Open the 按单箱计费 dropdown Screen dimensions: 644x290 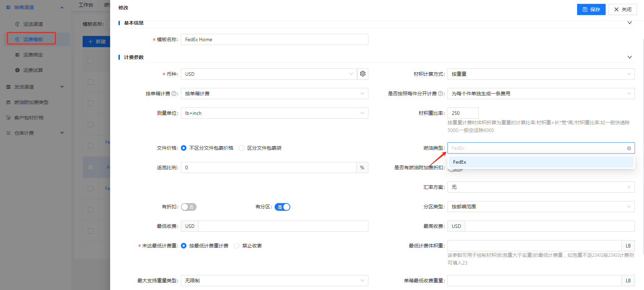[x=275, y=94]
